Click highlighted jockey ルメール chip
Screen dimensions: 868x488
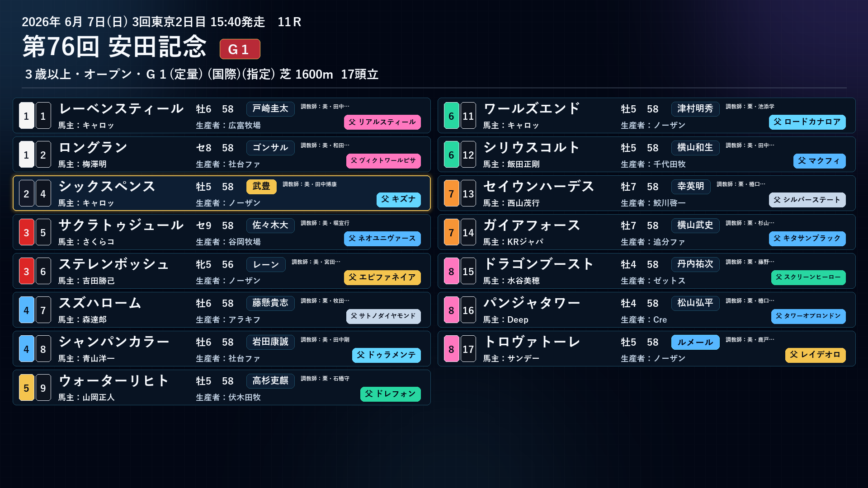point(695,342)
